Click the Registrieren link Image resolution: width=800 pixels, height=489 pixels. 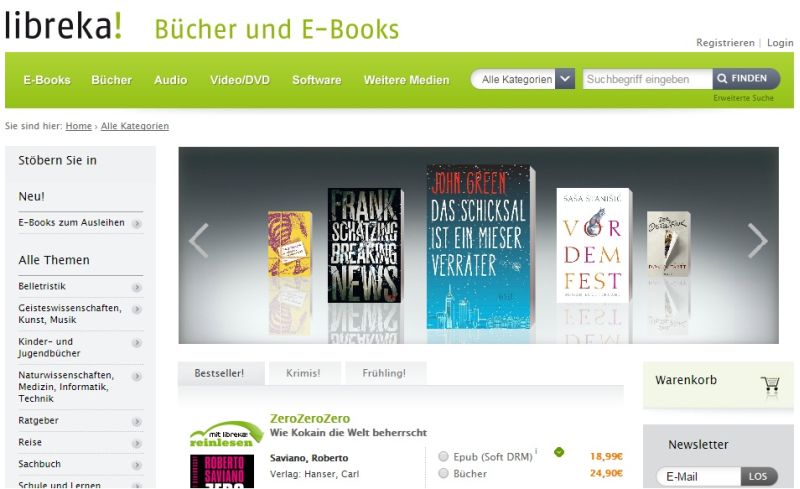(725, 43)
